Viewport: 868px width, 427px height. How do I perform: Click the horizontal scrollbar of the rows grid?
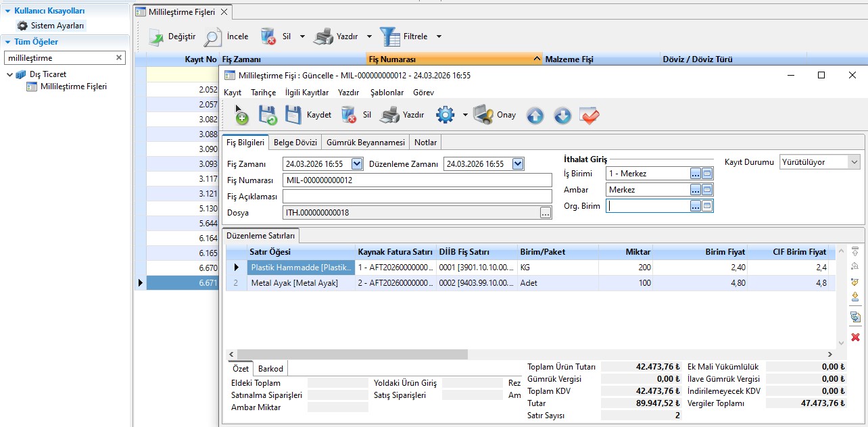(352, 354)
